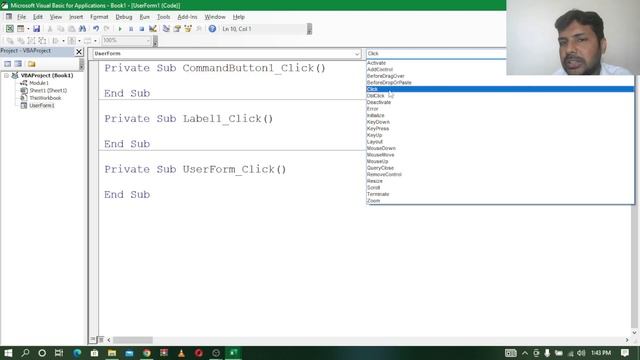
Task: Click the View Object icon in Project pane
Action: click(18, 64)
